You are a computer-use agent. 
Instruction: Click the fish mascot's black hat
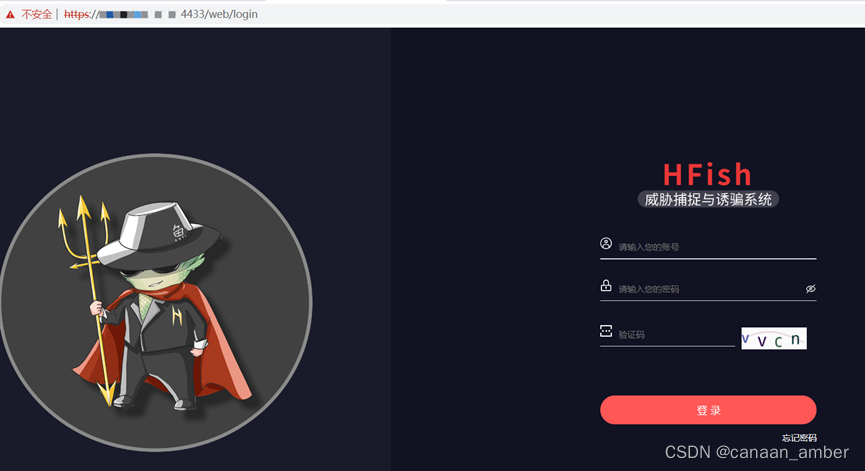pos(160,237)
